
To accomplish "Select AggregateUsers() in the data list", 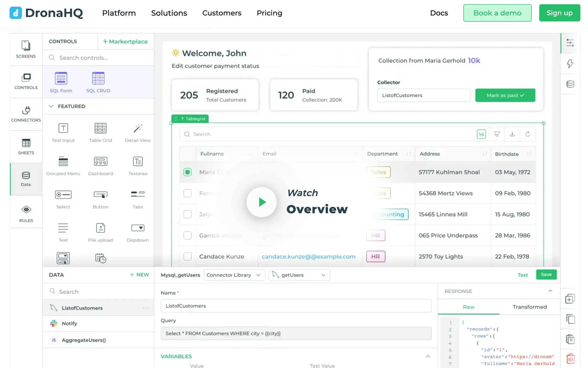I will tap(98, 340).
